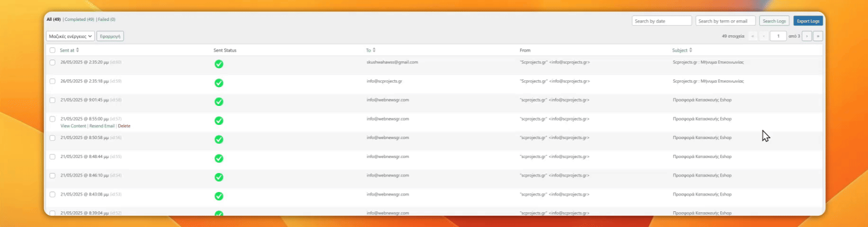Viewport: 868px width, 227px height.
Task: Click the To column header label
Action: click(368, 50)
